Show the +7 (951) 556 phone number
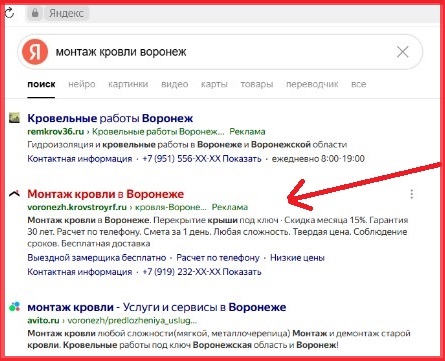The image size is (445, 361). click(202, 158)
